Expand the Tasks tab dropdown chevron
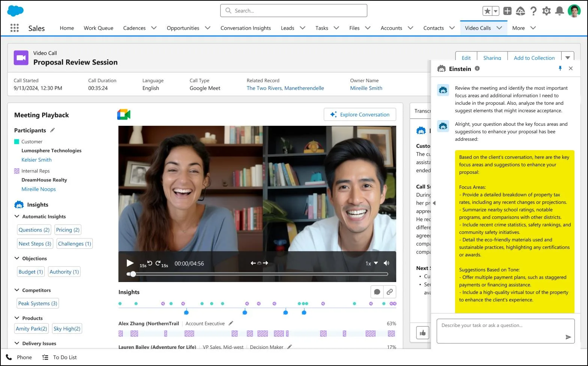 336,28
